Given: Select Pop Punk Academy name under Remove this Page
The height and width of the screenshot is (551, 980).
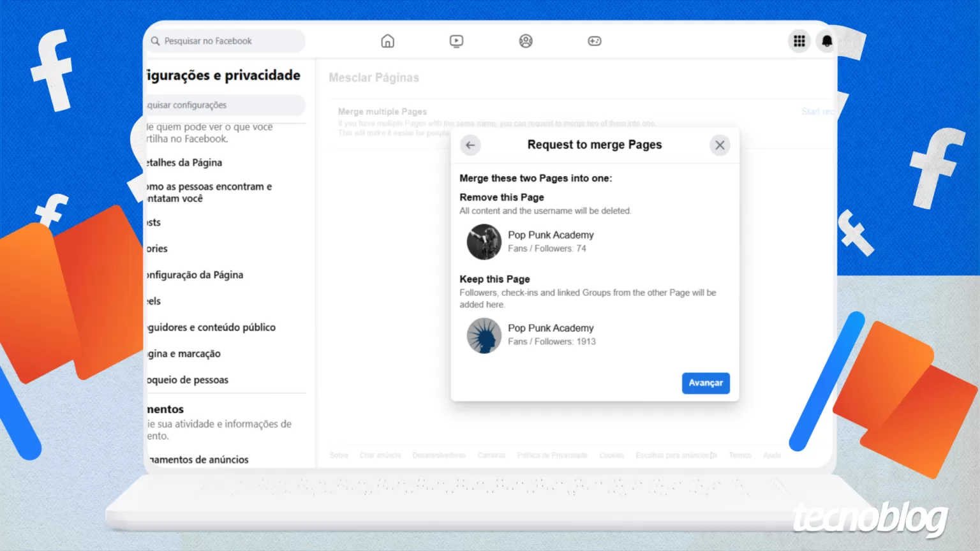Looking at the screenshot, I should click(551, 235).
